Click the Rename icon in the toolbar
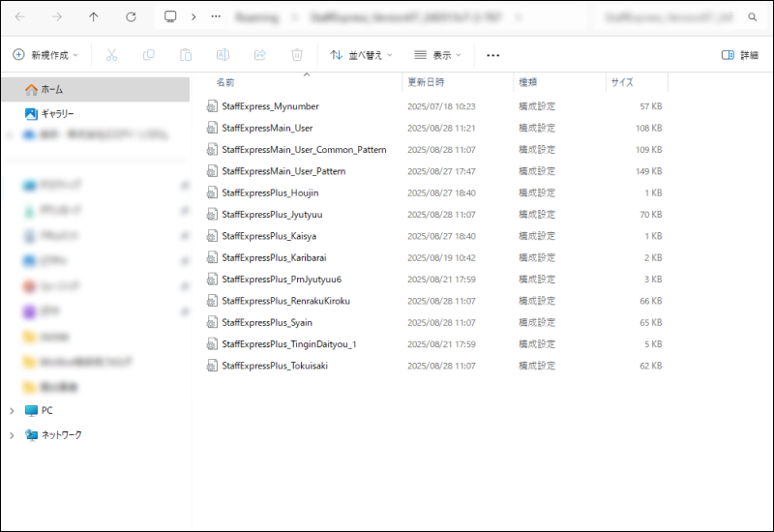 (x=223, y=55)
